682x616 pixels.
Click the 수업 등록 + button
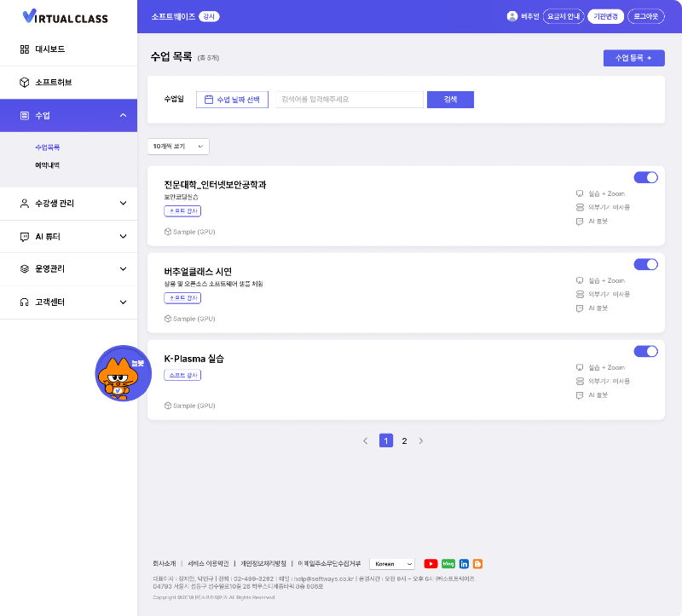(x=633, y=58)
